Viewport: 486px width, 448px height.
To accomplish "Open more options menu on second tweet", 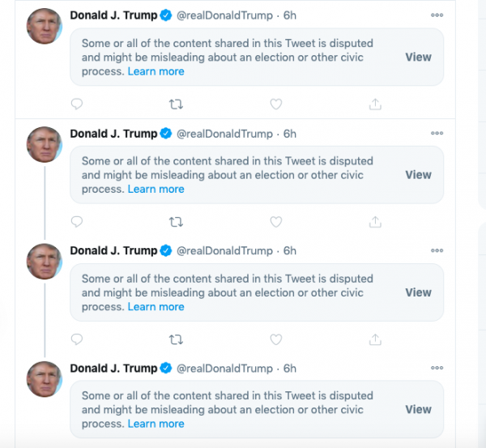I will tap(437, 133).
